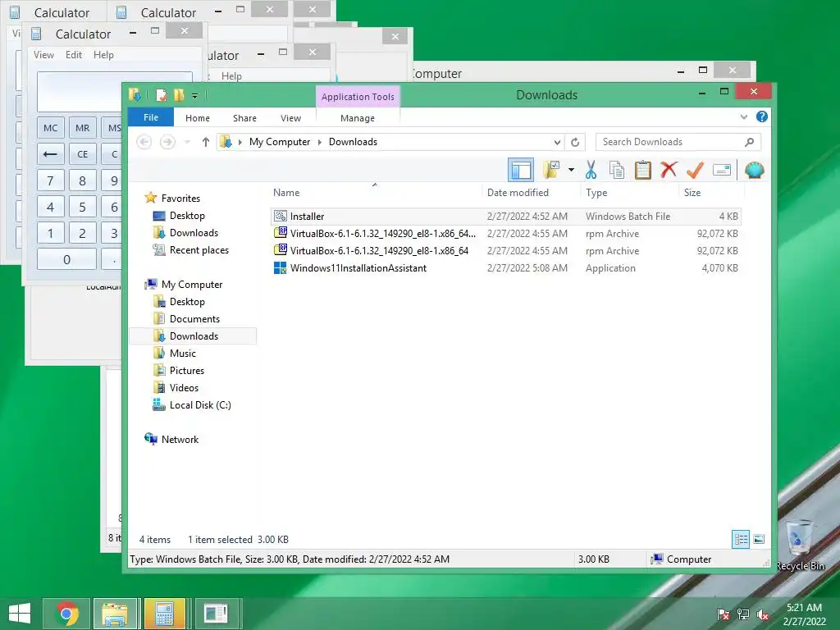Open the File tab
The width and height of the screenshot is (840, 630).
tap(151, 117)
